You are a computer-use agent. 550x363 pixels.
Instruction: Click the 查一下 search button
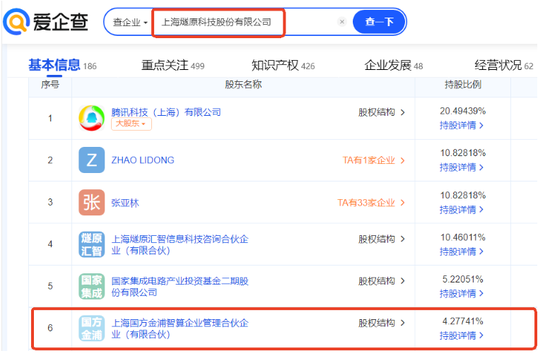[379, 22]
